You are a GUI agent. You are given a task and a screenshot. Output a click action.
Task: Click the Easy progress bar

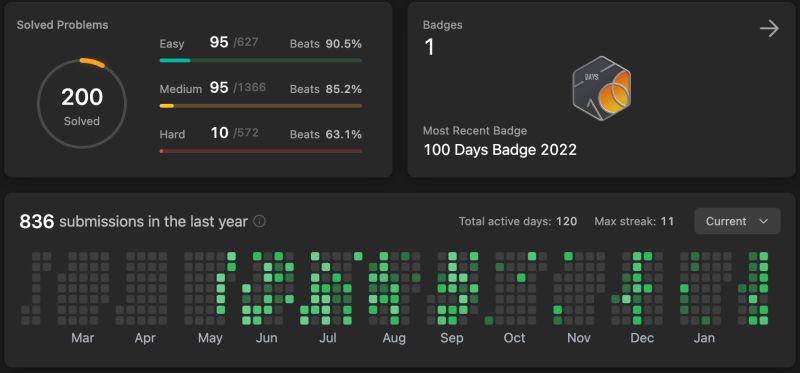(261, 60)
